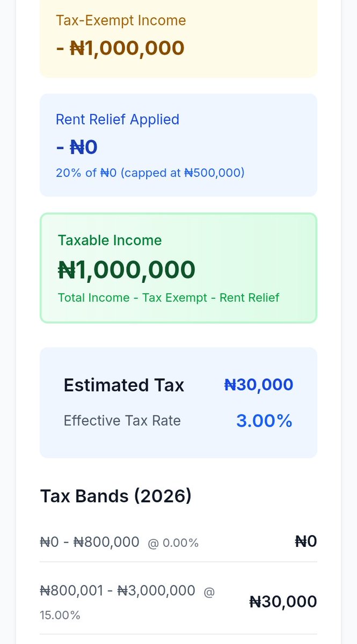Click the ₦0 - ₦800,000 band row
357x644 pixels.
coord(178,541)
